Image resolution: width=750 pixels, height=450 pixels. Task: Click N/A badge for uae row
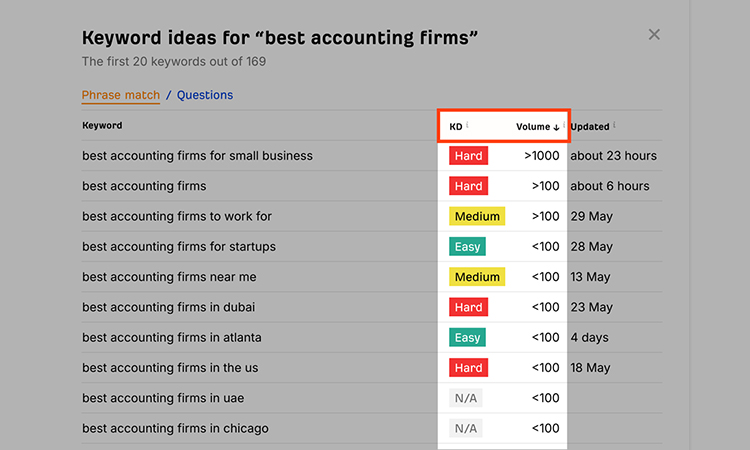(465, 398)
